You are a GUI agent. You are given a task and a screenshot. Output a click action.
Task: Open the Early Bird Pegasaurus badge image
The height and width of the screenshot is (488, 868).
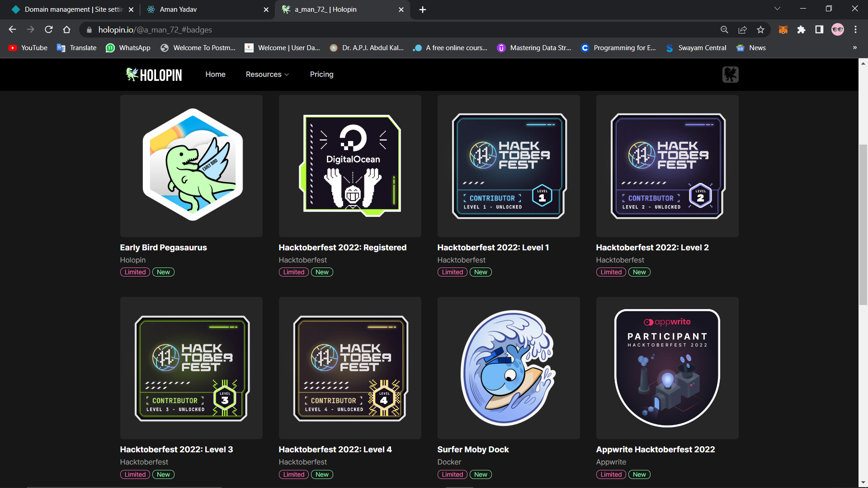191,166
